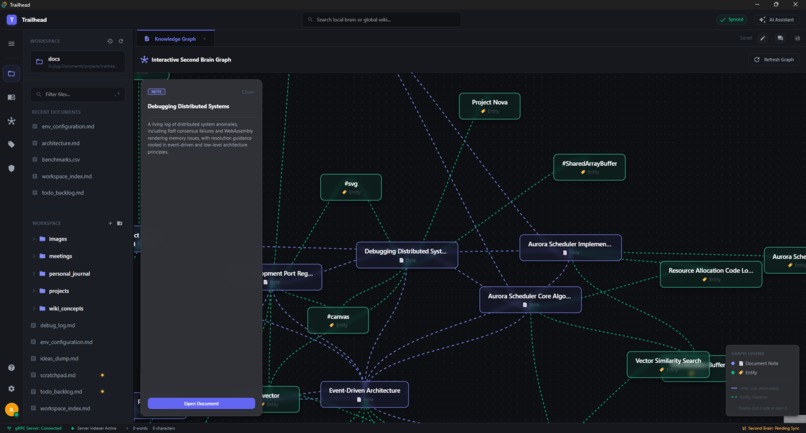Select the Event-Driven Architecture node

pos(364,394)
